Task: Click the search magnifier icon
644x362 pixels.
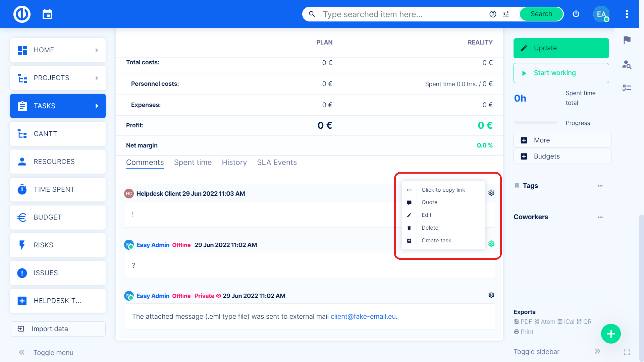Action: [x=312, y=14]
